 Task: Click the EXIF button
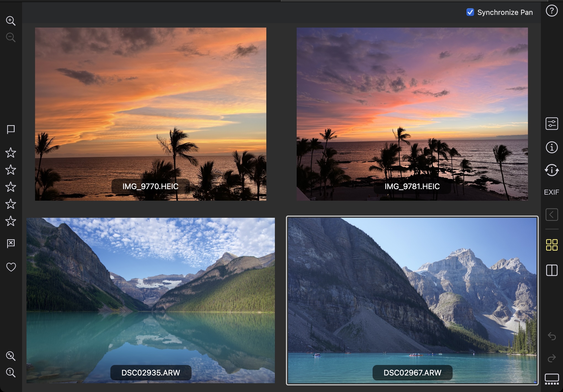point(551,192)
